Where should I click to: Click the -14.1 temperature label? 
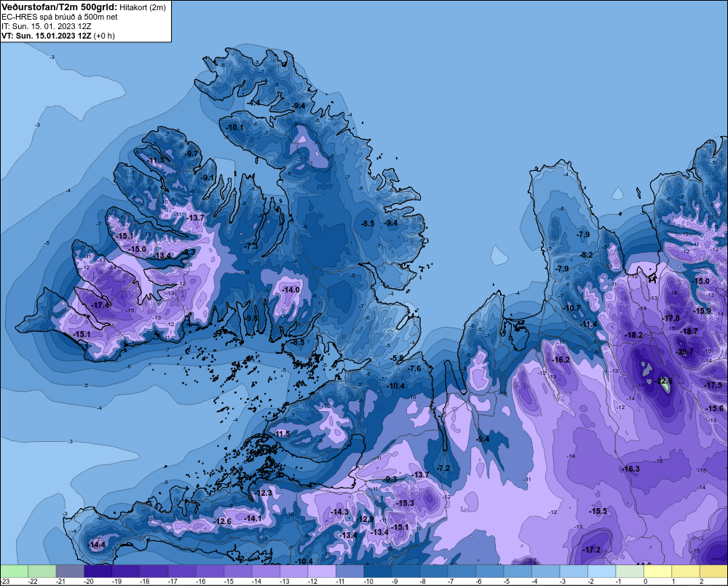[x=253, y=519]
